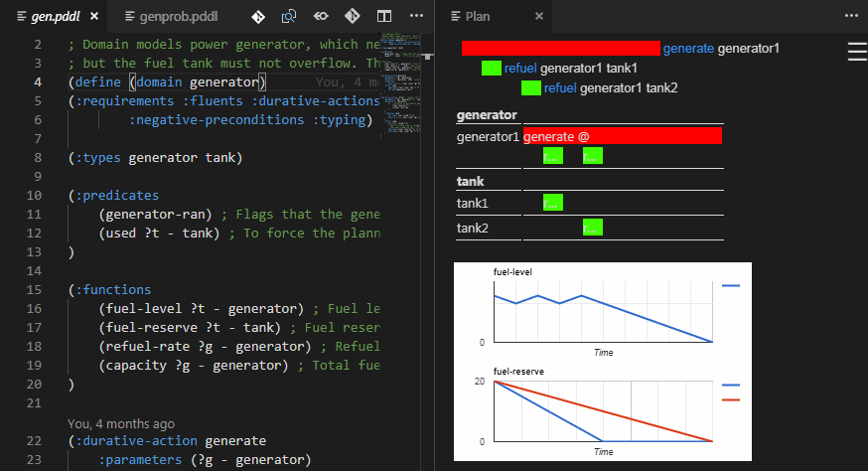The height and width of the screenshot is (471, 868).
Task: Open More Actions ellipsis in editor toolbar
Action: coord(416,16)
